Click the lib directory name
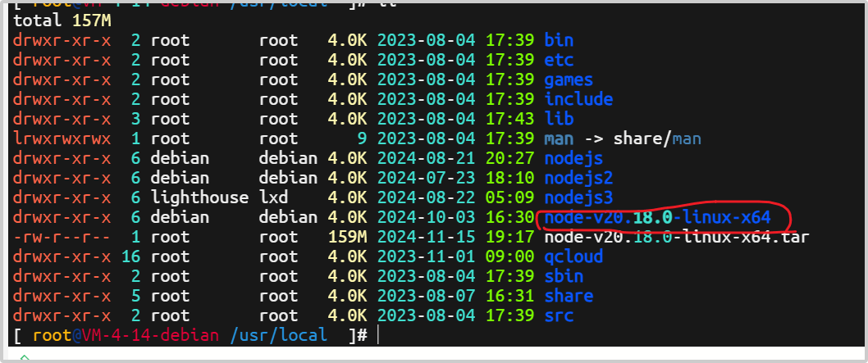 coord(559,119)
